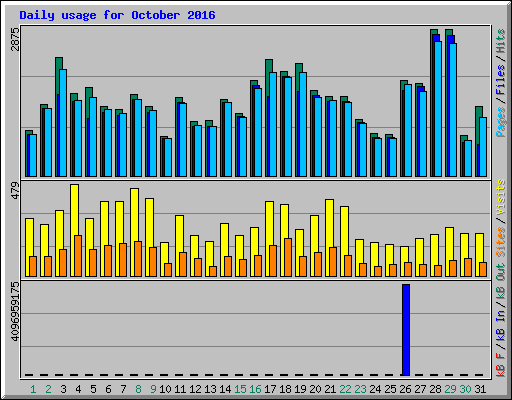Viewport: 512px width, 400px height.
Task: Click day label 14 on the x-axis
Action: click(x=225, y=389)
